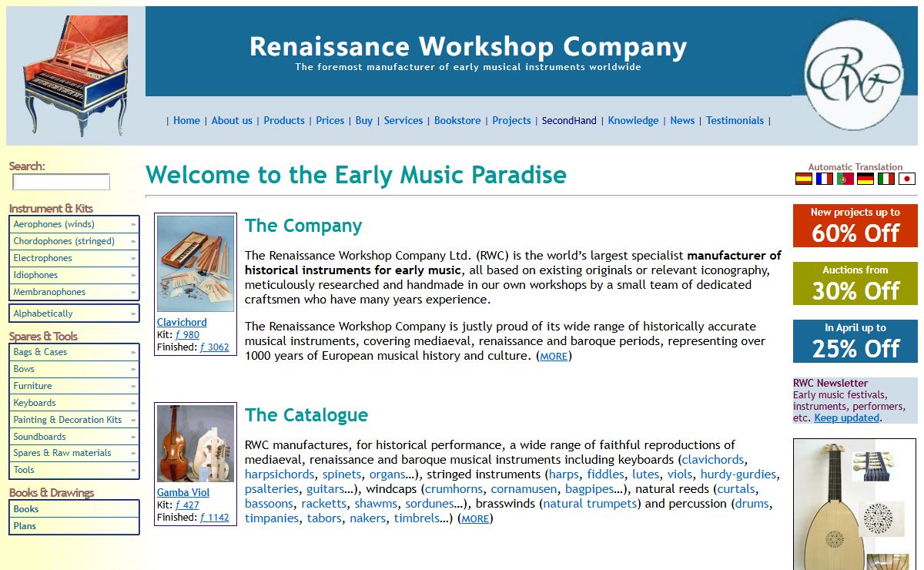Open the Clavichord kit photo

tap(196, 263)
